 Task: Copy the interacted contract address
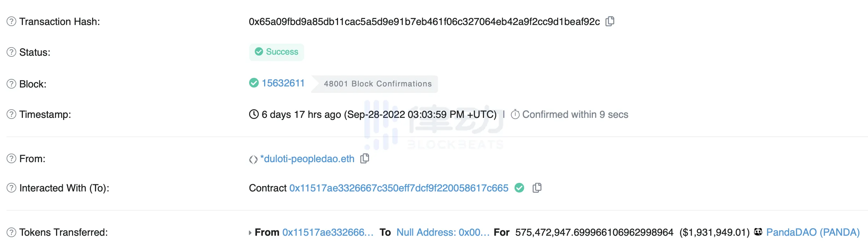click(537, 188)
